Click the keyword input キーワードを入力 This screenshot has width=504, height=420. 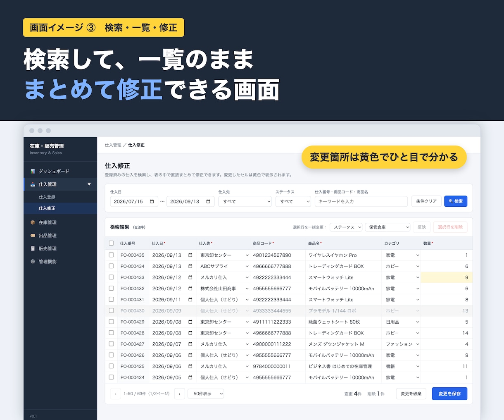click(x=361, y=201)
